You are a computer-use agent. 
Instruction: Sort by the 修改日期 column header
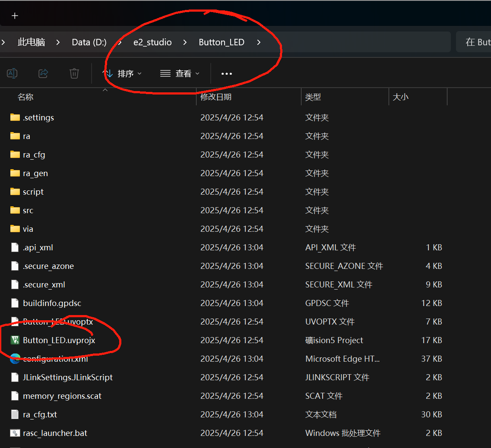[x=216, y=97]
